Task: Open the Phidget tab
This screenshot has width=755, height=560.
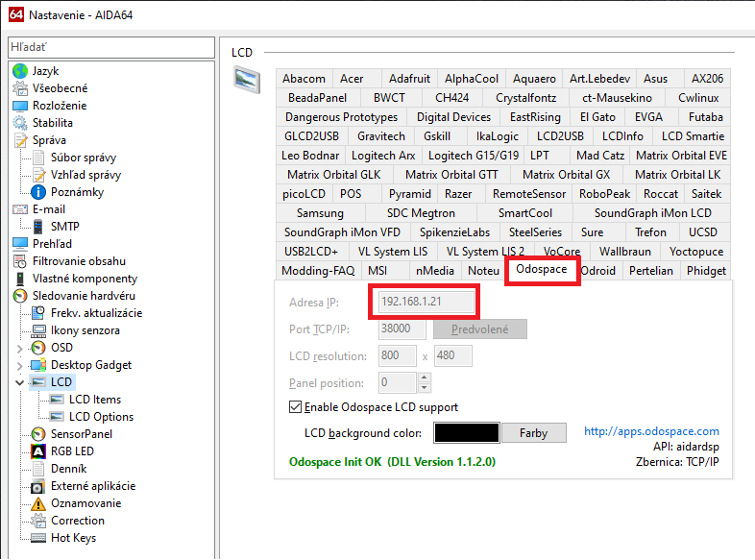Action: tap(706, 271)
